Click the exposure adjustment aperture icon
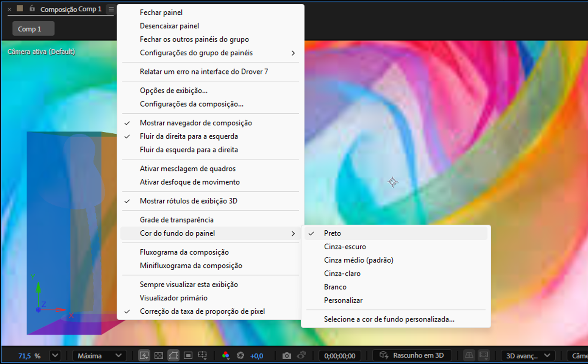This screenshot has width=588, height=364. [x=240, y=356]
